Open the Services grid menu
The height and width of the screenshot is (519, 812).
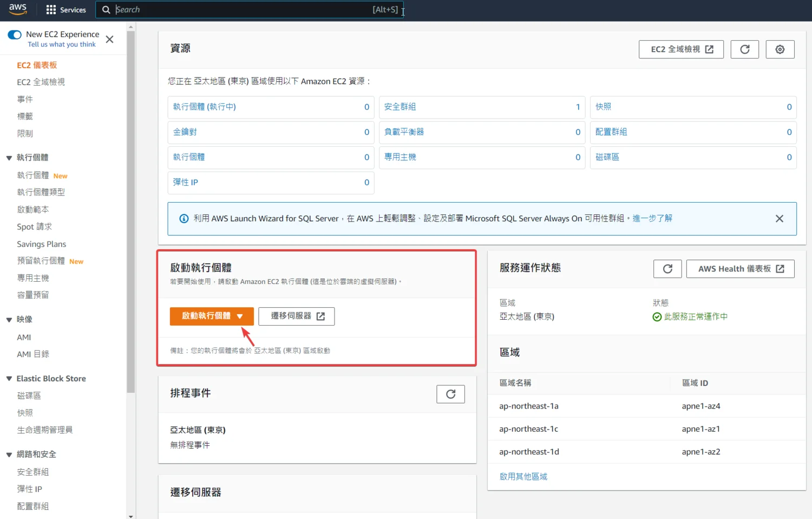[x=66, y=10]
